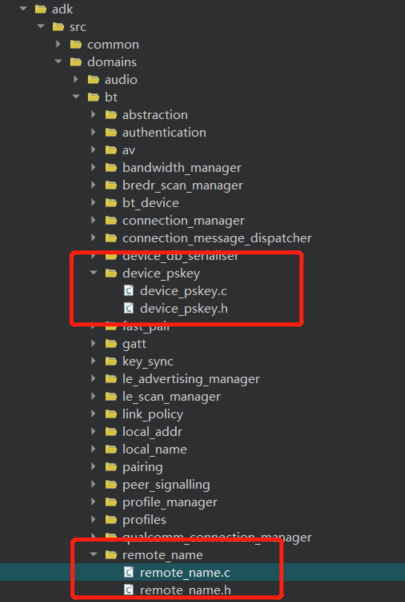Expand the common folder arrow
The image size is (405, 602).
point(58,44)
